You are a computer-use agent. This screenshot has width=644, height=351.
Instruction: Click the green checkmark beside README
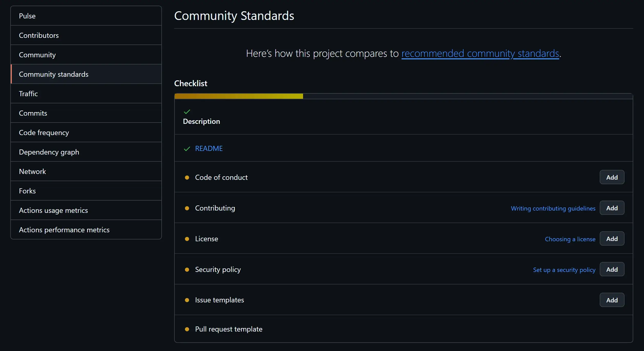187,149
